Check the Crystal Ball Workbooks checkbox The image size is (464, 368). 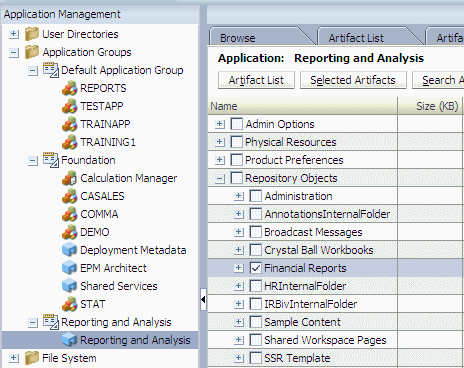(255, 250)
